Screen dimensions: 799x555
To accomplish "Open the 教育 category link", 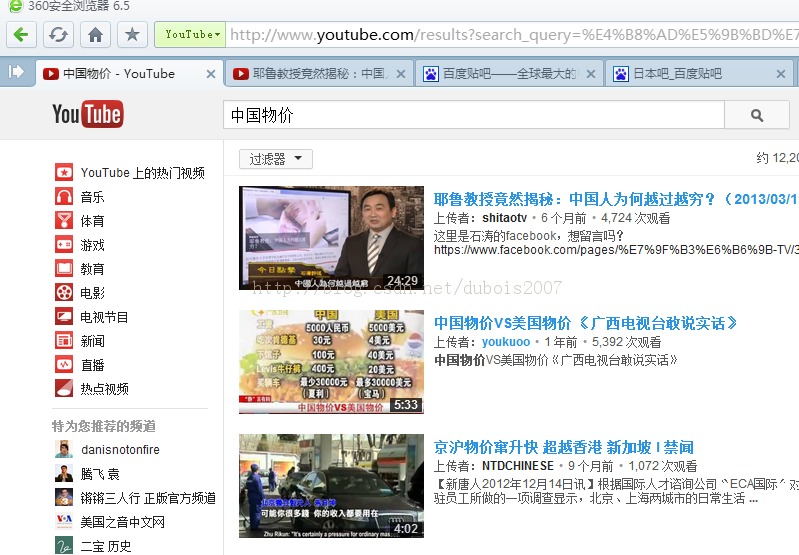I will coord(92,269).
